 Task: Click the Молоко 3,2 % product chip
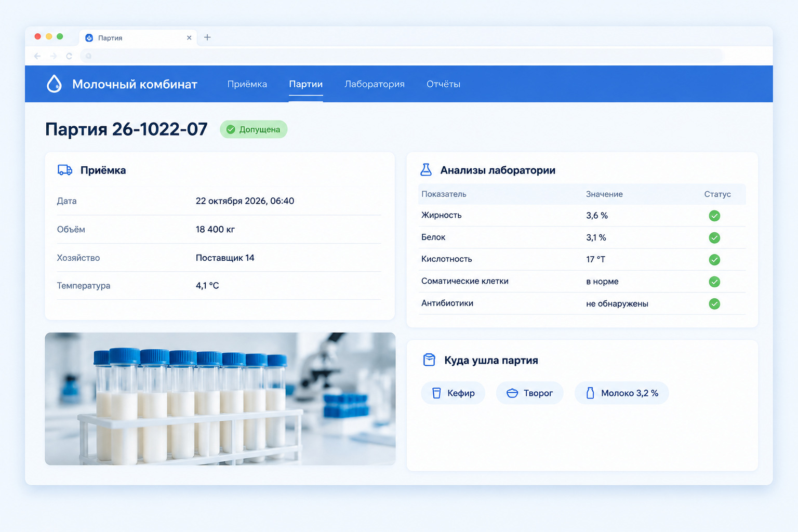(x=622, y=393)
